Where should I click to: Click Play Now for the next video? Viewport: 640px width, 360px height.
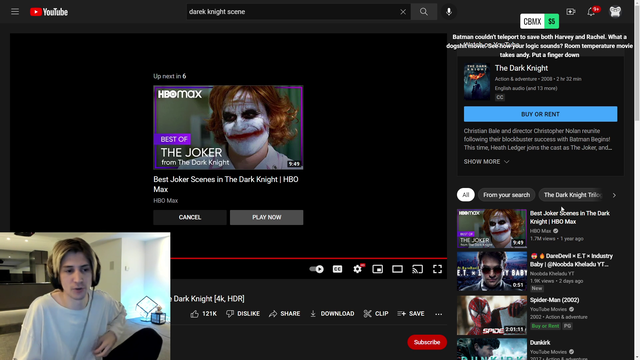tap(267, 217)
